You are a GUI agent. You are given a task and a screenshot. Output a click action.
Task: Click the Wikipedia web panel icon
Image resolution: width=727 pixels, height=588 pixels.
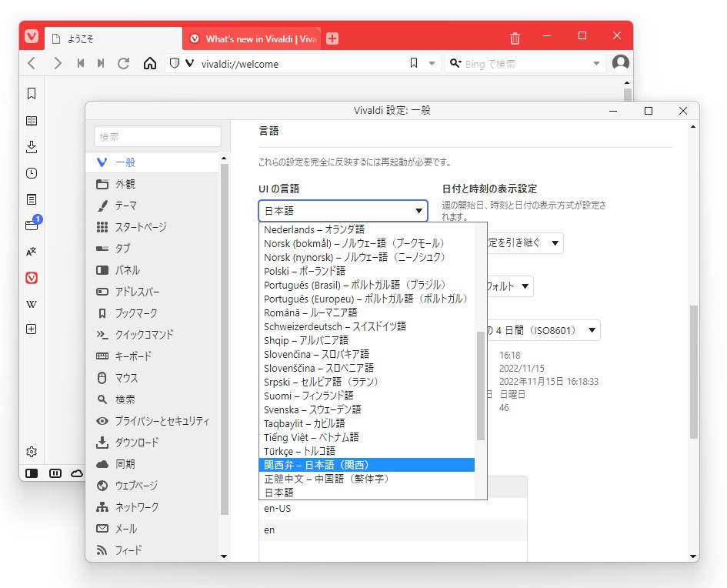pos(31,303)
